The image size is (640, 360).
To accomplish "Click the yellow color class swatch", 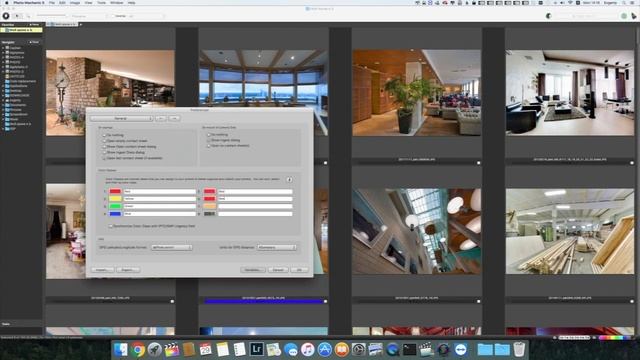I will [115, 198].
